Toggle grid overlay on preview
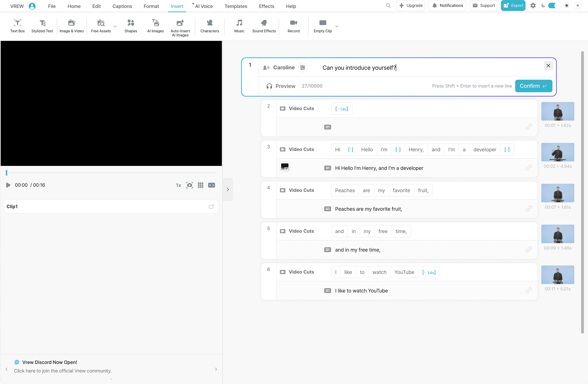The height and width of the screenshot is (384, 588). coord(200,185)
